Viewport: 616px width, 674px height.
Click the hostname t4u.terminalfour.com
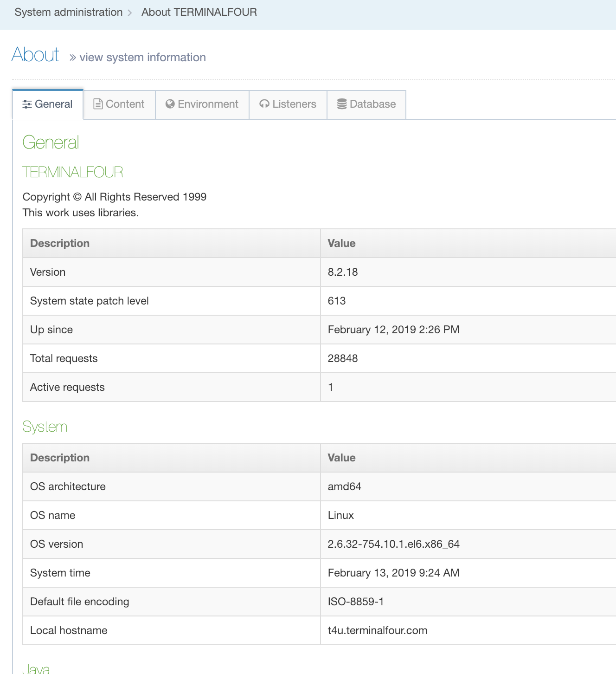click(377, 630)
